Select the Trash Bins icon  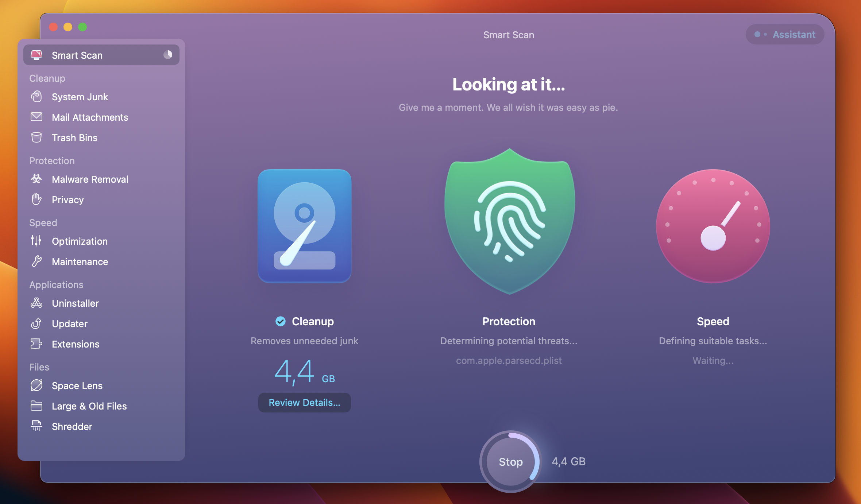(36, 137)
